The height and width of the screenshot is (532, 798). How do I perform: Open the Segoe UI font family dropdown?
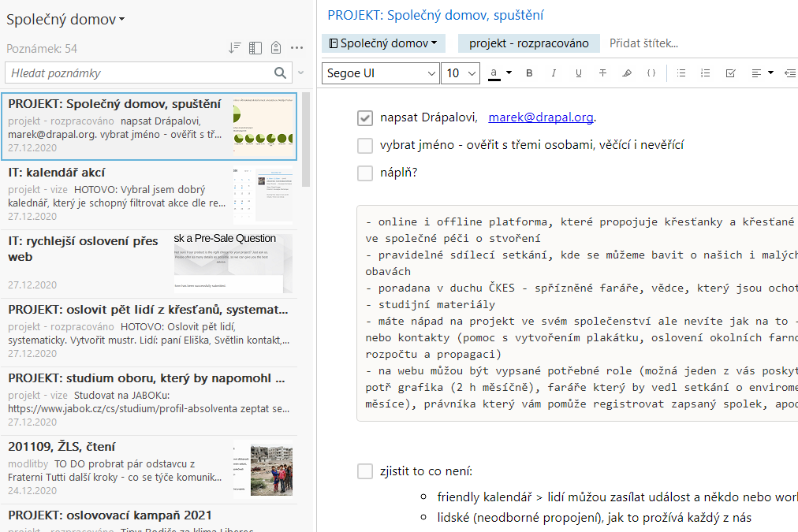(381, 73)
